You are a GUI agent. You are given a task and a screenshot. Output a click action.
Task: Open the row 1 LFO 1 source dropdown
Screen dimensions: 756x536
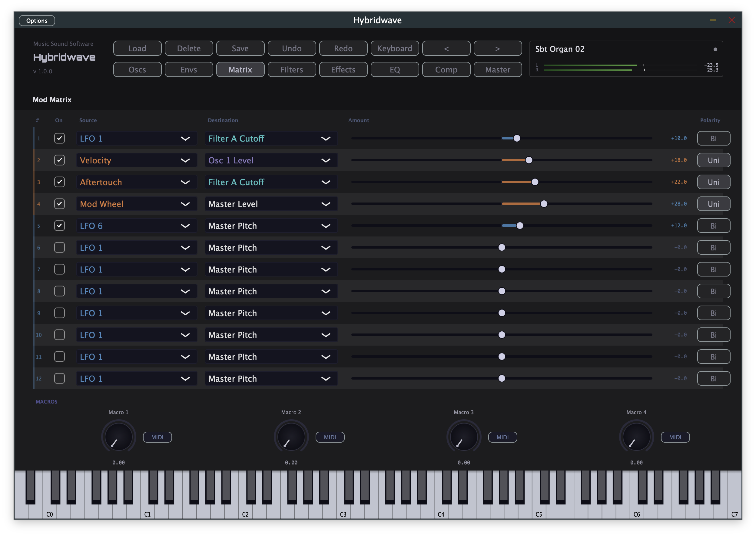coord(137,138)
